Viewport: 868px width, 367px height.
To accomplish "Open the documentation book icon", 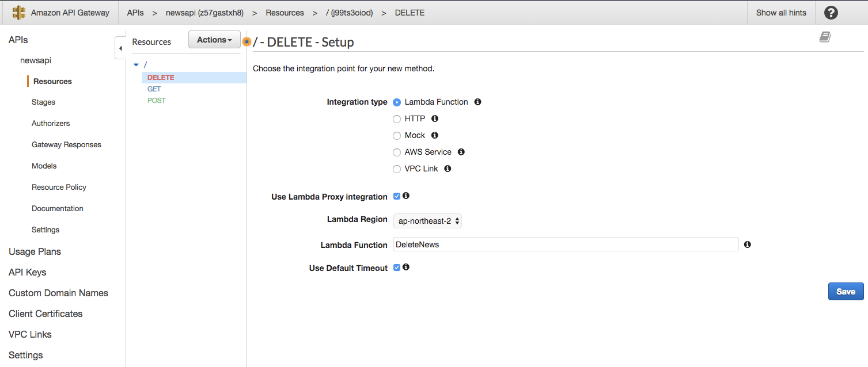I will click(825, 37).
